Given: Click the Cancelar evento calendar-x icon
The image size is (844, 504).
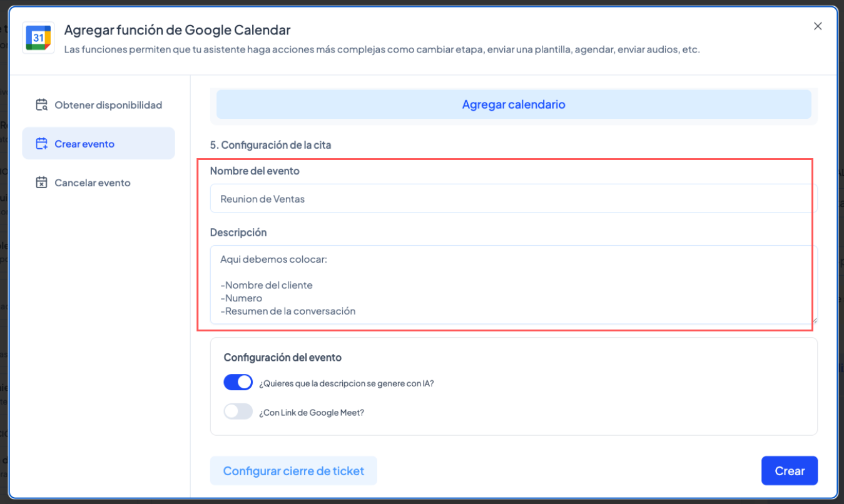Looking at the screenshot, I should (41, 183).
